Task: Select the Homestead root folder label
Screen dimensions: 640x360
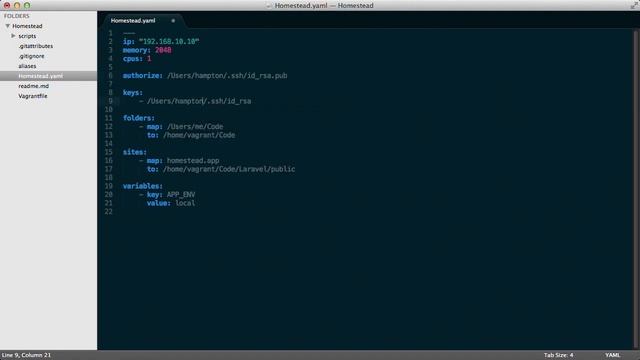Action: (27, 26)
